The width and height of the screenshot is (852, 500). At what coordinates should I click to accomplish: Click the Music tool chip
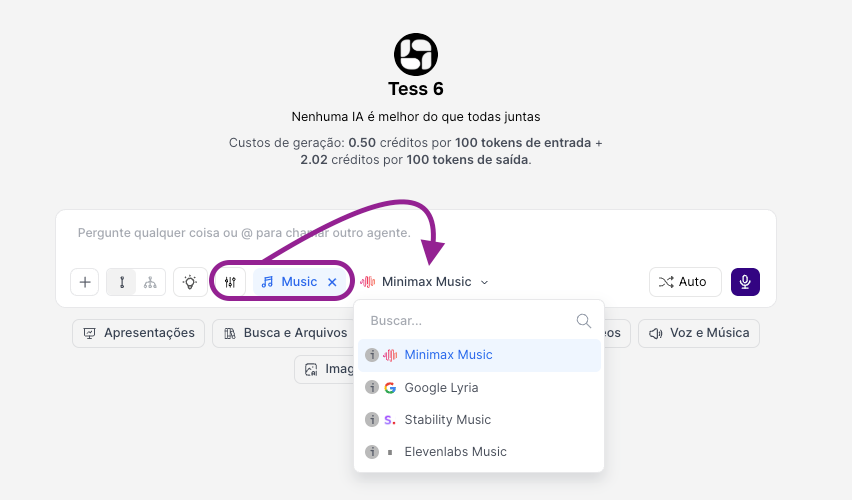click(x=299, y=282)
